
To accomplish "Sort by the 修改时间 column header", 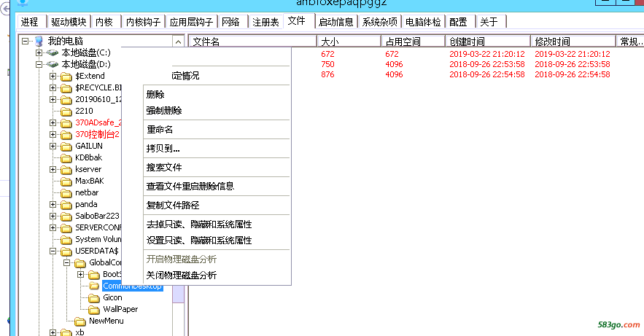I will [573, 42].
